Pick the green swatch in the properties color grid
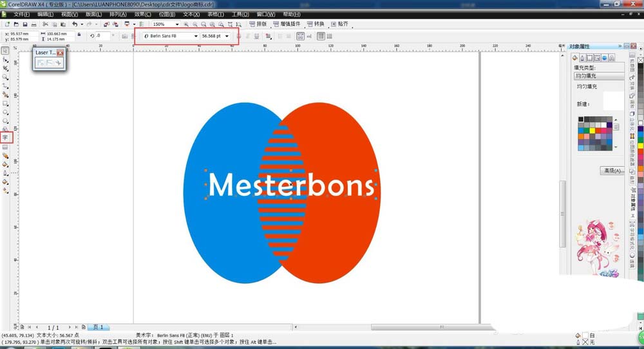This screenshot has width=644, height=349. click(x=587, y=131)
